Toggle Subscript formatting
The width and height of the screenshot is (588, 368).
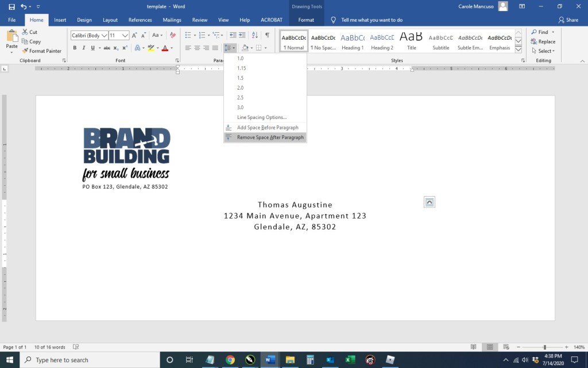115,48
